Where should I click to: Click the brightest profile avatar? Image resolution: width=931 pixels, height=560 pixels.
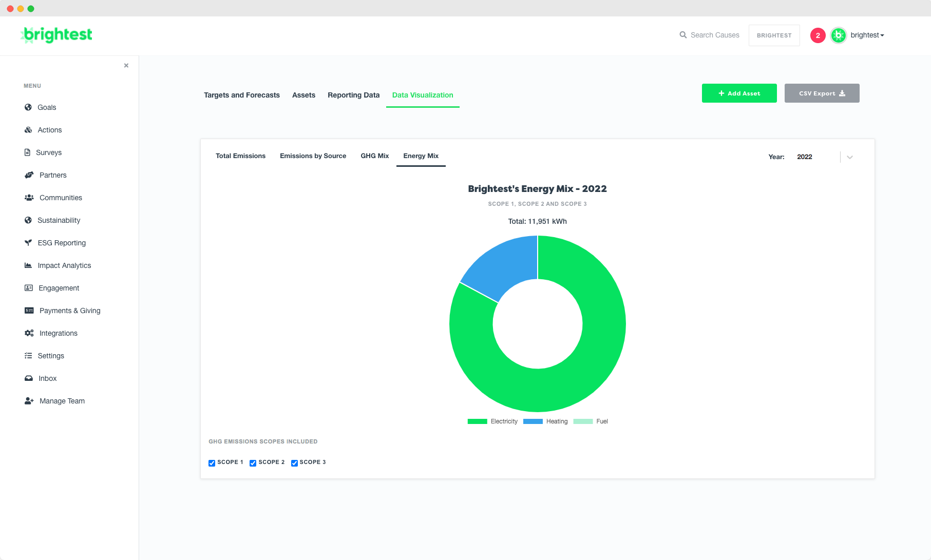[839, 35]
